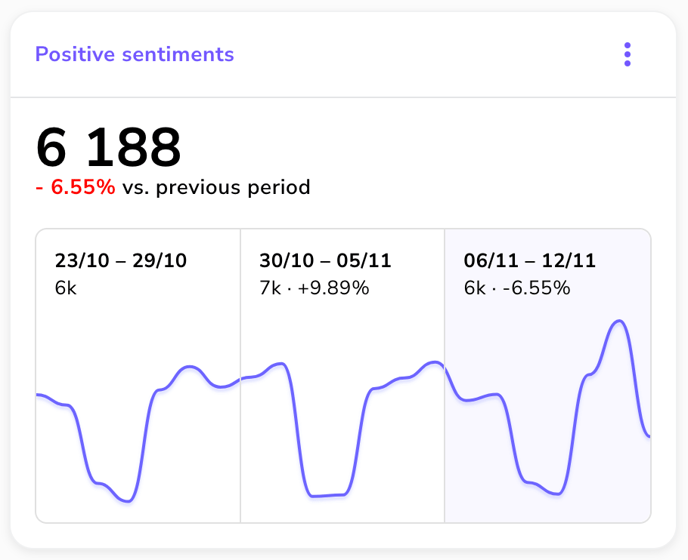Click the Positive sentiments card title
The image size is (688, 560).
[x=134, y=54]
